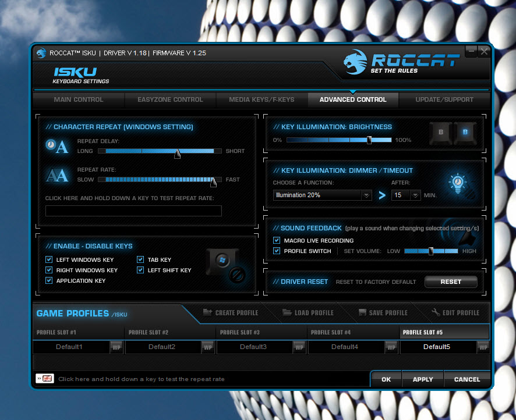
Task: Select the Default5 profile name
Action: [437, 347]
